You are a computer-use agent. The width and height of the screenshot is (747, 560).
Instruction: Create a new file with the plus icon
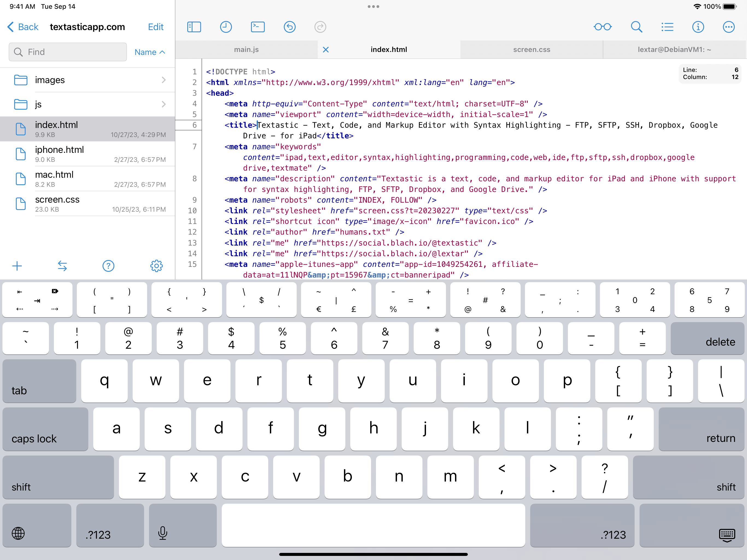click(x=17, y=266)
